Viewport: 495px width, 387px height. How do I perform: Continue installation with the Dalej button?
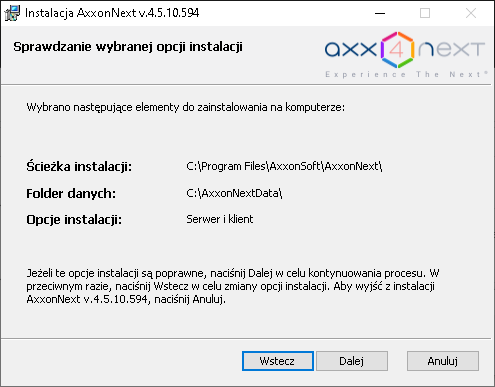pos(352,361)
